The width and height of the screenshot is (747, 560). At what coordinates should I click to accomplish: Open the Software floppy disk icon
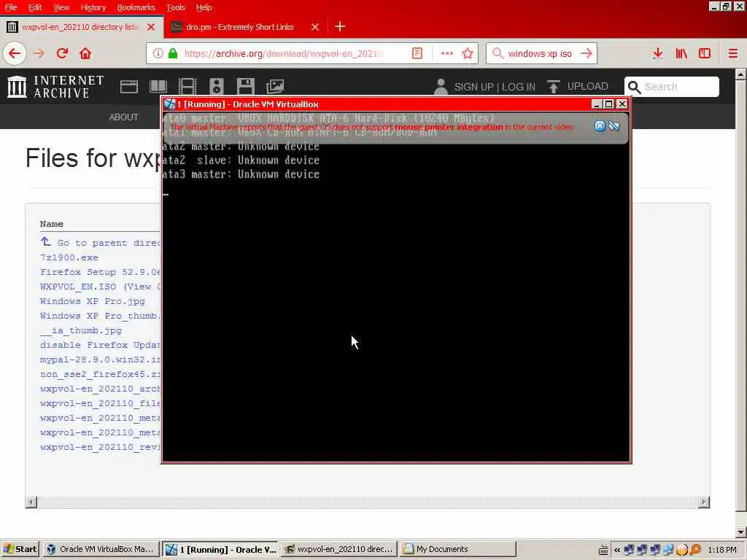click(x=245, y=87)
